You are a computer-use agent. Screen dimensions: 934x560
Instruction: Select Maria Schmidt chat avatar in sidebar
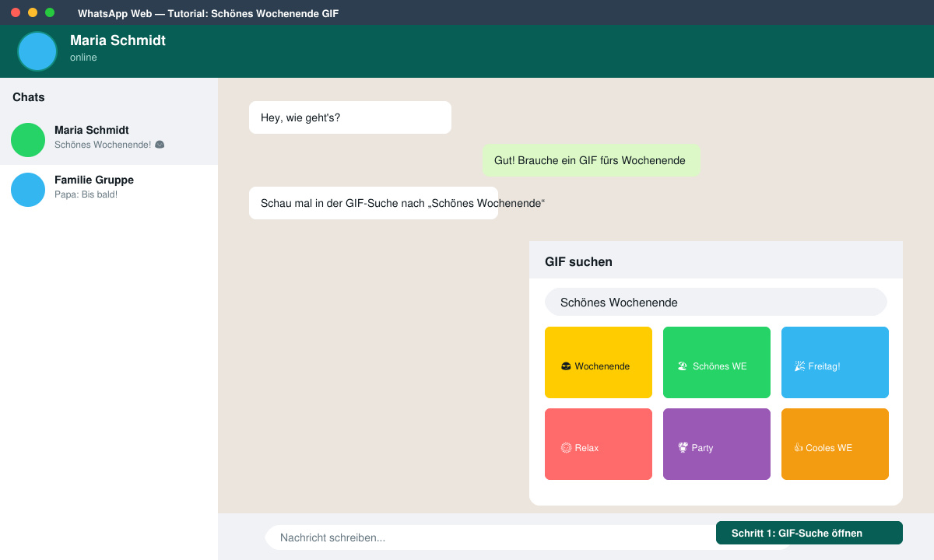pyautogui.click(x=28, y=140)
